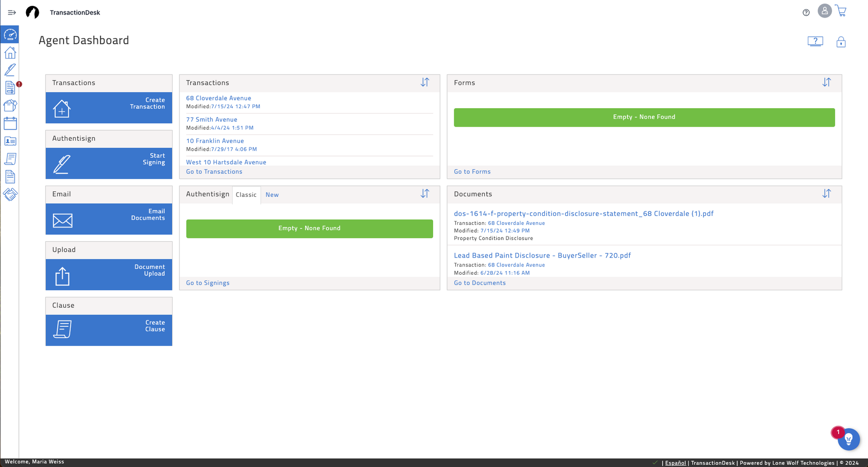Viewport: 868px width, 467px height.
Task: Open 68 Cloverdale Avenue in Transactions list
Action: [218, 98]
